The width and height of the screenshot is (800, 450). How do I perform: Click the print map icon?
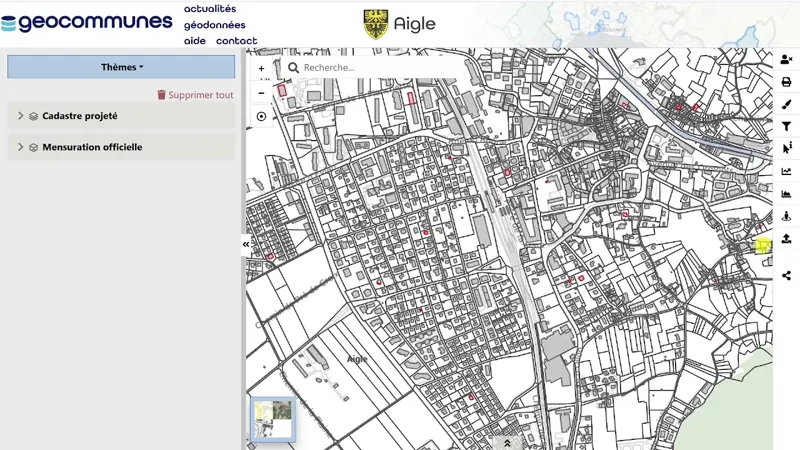coord(786,82)
